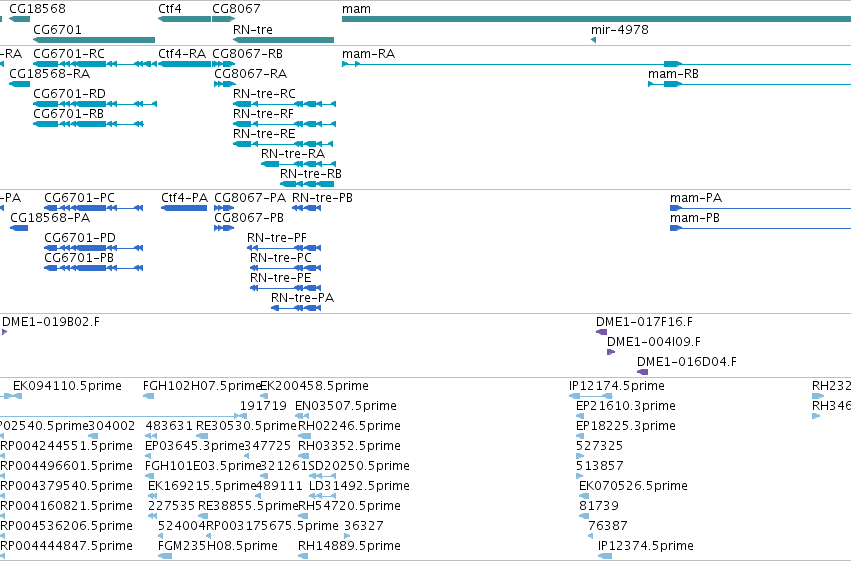Click protein CG6701-PC

click(93, 208)
